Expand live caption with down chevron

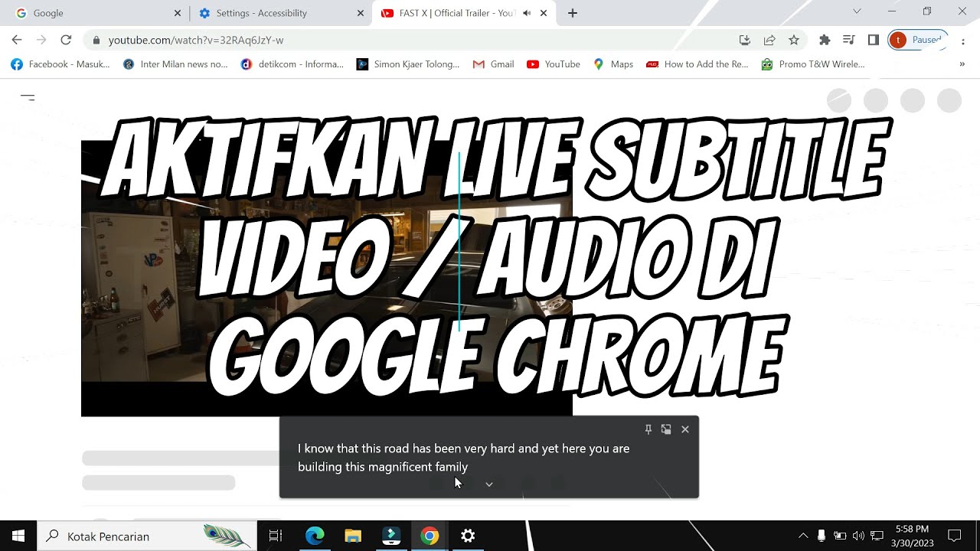(x=489, y=484)
